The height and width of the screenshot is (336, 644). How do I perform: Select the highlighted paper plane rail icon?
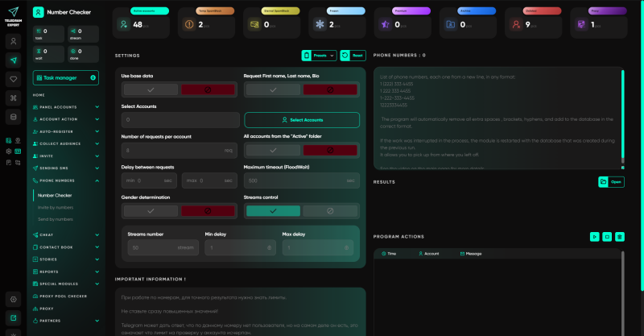(x=13, y=60)
